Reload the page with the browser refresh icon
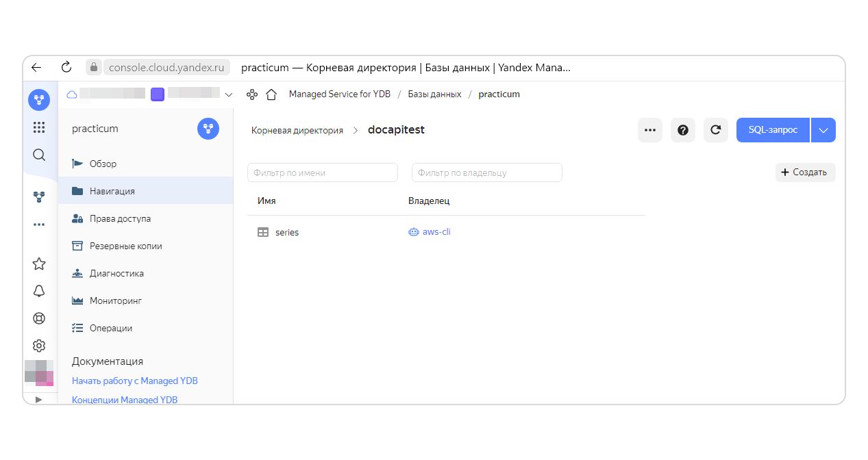Screen dimensions: 868x460 coord(66,67)
